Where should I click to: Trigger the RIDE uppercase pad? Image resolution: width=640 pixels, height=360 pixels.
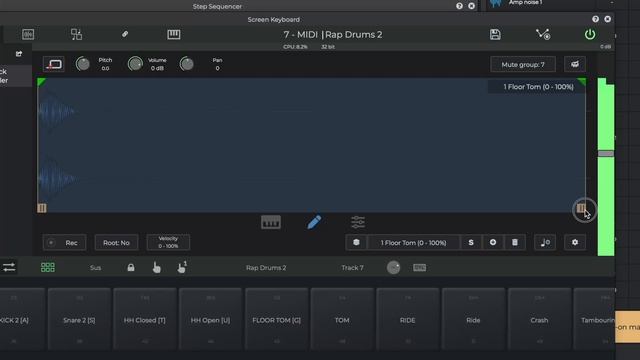(x=408, y=319)
